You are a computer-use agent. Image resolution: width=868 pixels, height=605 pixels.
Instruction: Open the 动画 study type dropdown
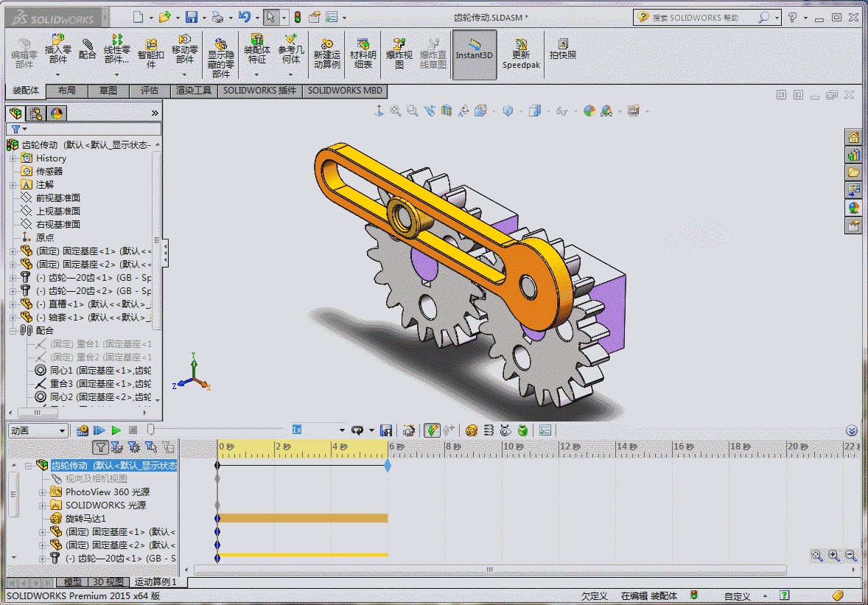pos(38,430)
